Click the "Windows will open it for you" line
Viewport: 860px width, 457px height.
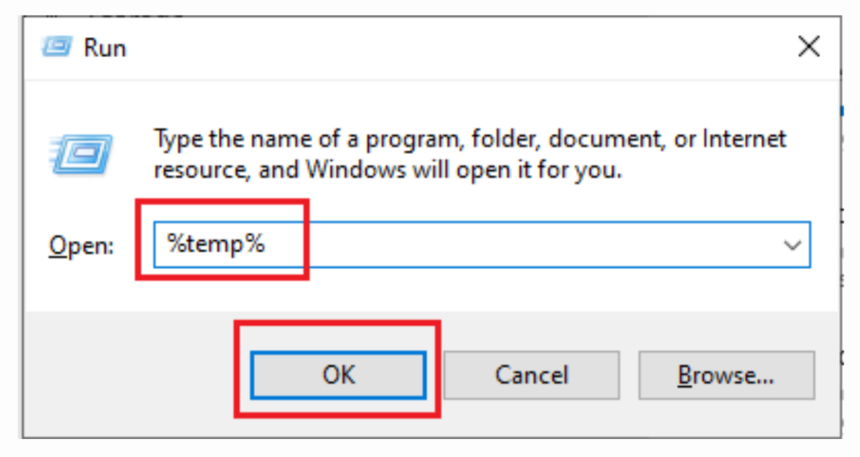(463, 170)
